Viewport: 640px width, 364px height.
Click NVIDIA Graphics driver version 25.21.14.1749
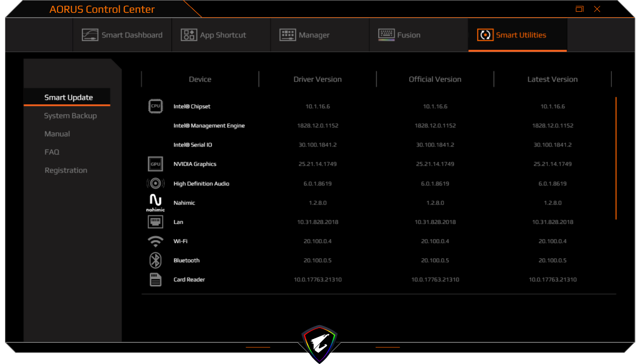pyautogui.click(x=318, y=164)
